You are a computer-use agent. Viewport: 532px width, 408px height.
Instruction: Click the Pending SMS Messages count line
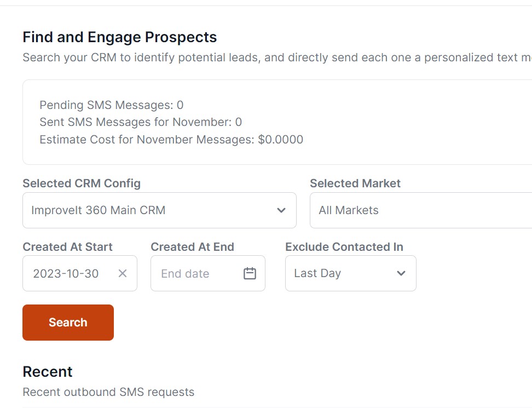(111, 105)
